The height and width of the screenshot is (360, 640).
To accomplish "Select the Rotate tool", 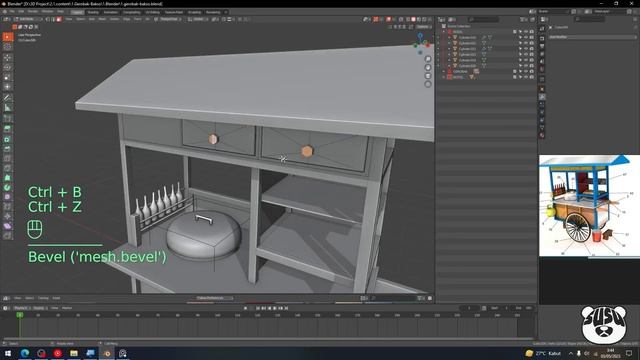I will [x=8, y=67].
